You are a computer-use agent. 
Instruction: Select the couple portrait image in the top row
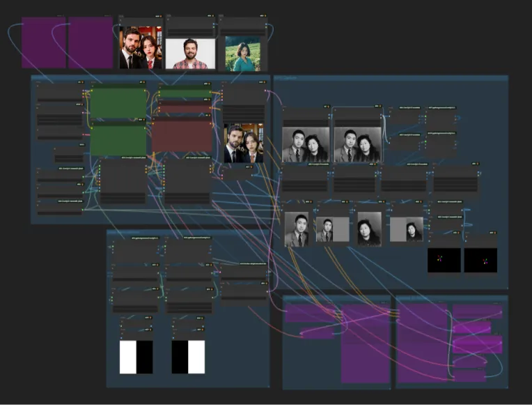tap(141, 48)
